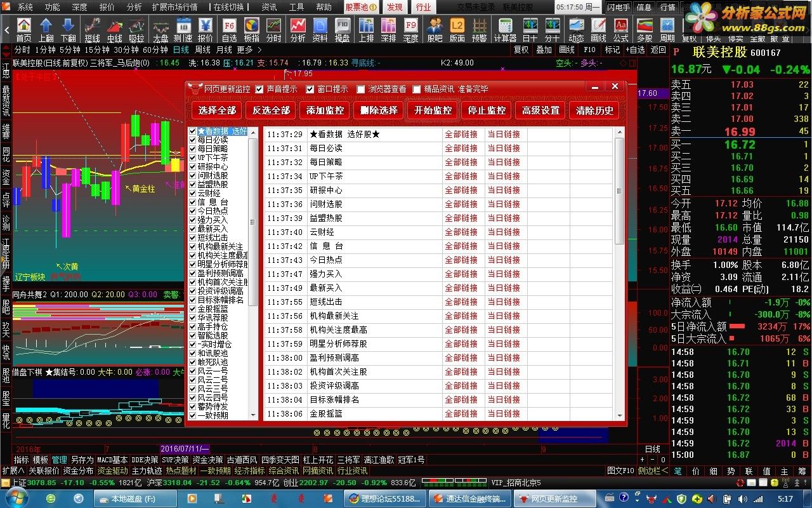Launch the 计算器 calculator icon
Viewport: 812px width, 508px height.
coord(505,29)
